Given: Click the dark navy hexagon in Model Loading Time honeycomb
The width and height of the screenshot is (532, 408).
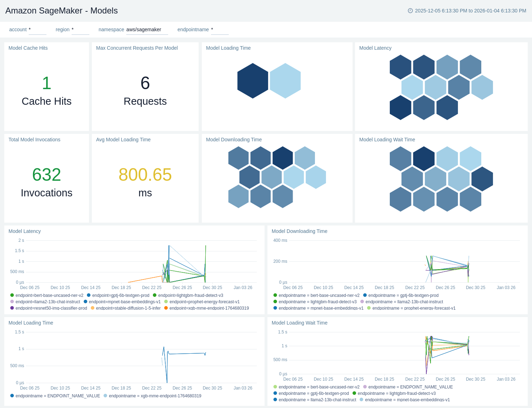Looking at the screenshot, I should pyautogui.click(x=253, y=81).
